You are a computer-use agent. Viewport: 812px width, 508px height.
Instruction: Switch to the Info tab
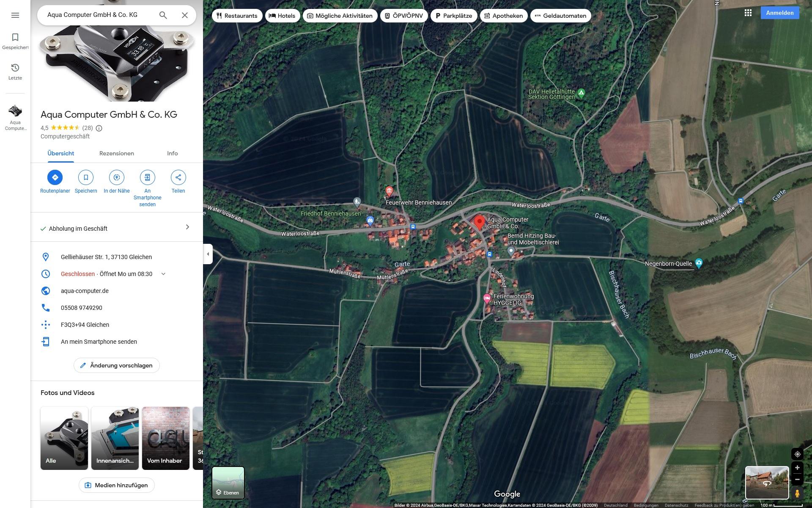coord(172,153)
